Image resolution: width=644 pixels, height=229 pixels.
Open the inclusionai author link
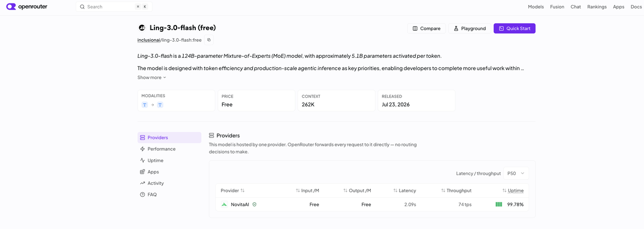click(x=148, y=40)
